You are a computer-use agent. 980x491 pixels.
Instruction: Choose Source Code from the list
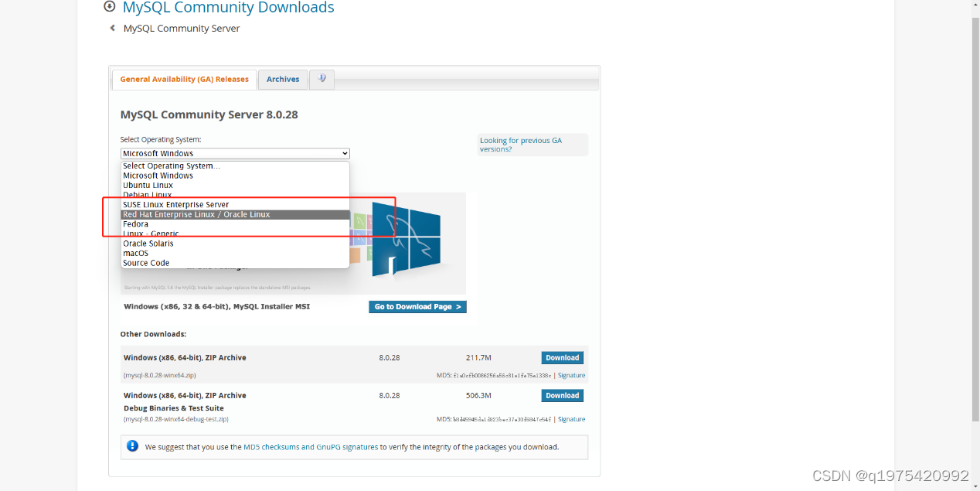[235, 263]
